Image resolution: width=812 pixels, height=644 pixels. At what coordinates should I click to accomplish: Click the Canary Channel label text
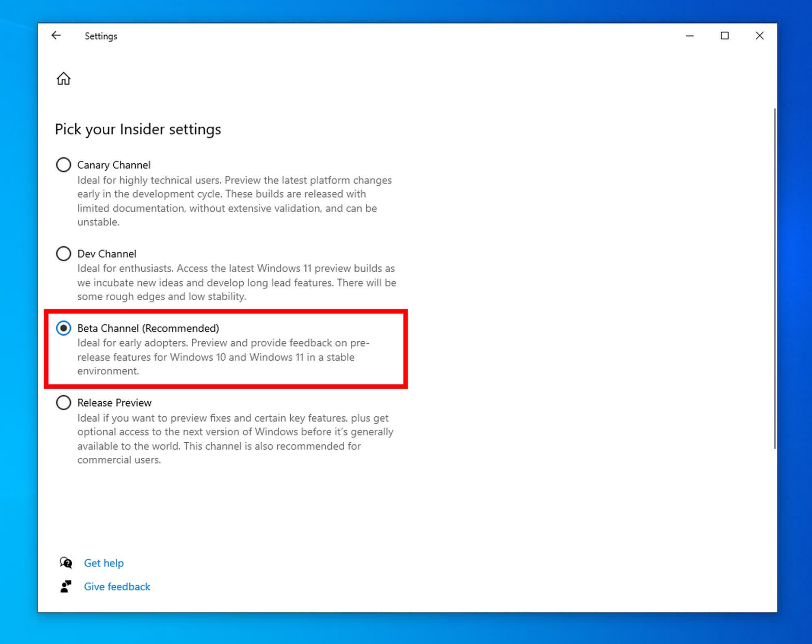114,165
